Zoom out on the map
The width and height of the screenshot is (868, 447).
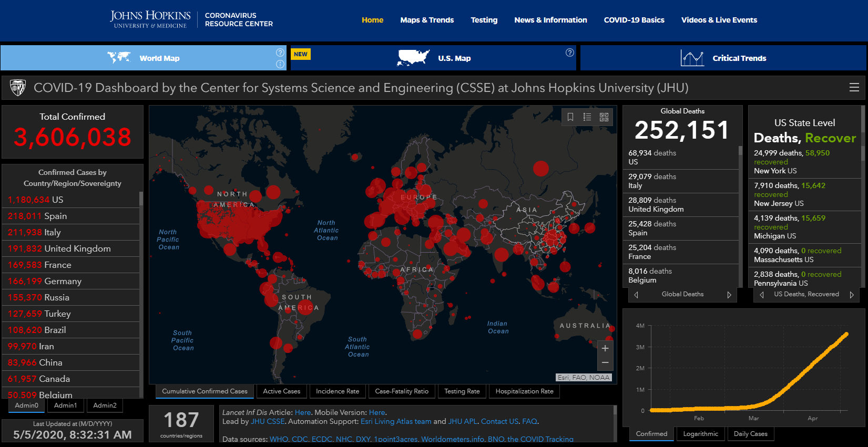[x=605, y=362]
